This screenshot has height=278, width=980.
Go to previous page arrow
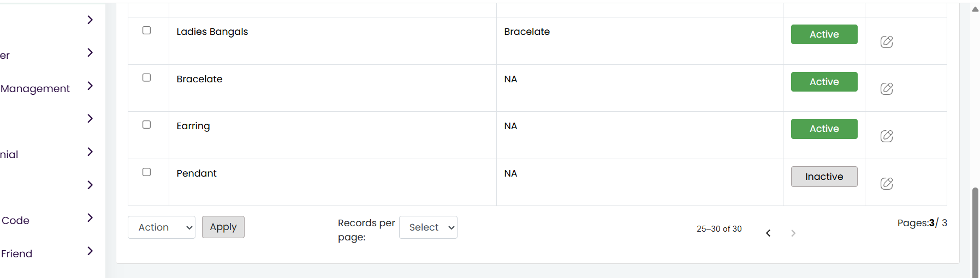pyautogui.click(x=768, y=233)
